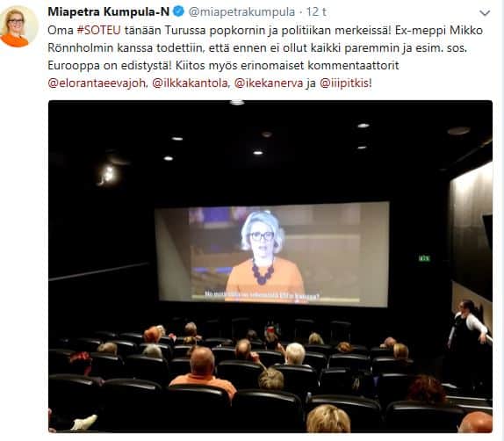Viewport: 504px width, 441px height.
Task: Click the 12 t timestamp
Action: click(316, 12)
